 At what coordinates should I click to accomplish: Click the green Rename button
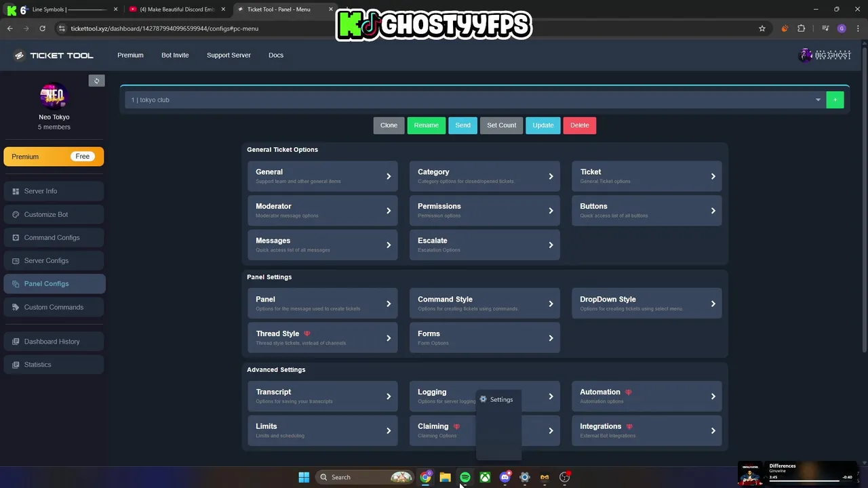[x=426, y=125]
